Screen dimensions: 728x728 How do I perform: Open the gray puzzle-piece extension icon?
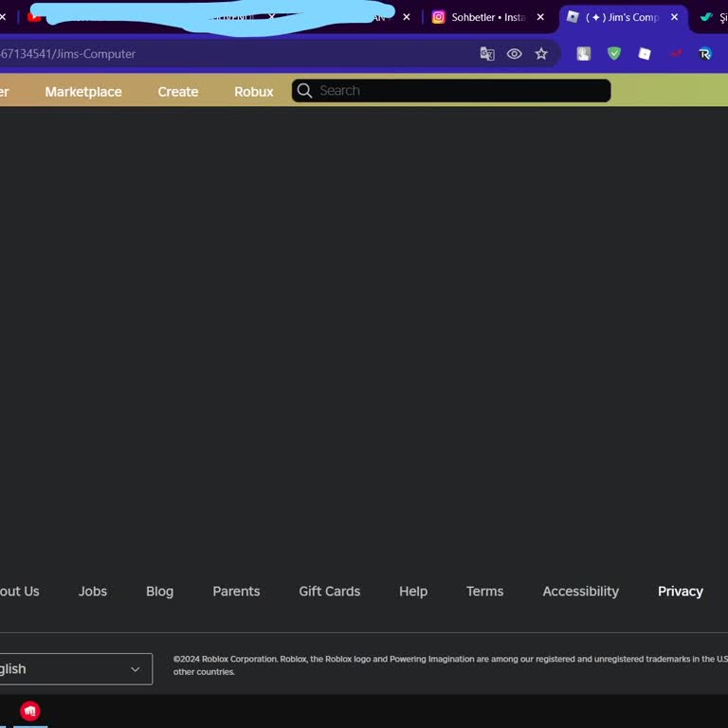pos(584,54)
